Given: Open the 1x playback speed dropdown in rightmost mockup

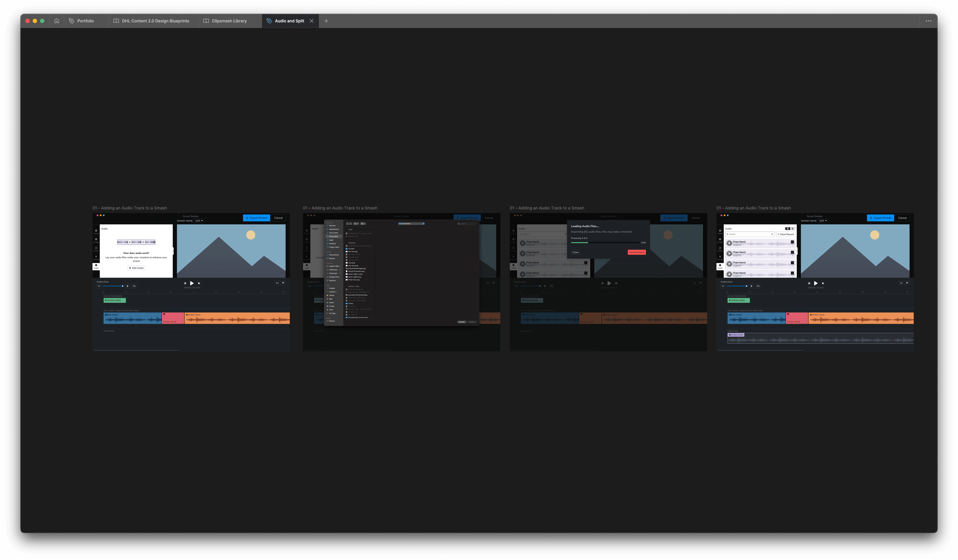Looking at the screenshot, I should click(x=901, y=283).
